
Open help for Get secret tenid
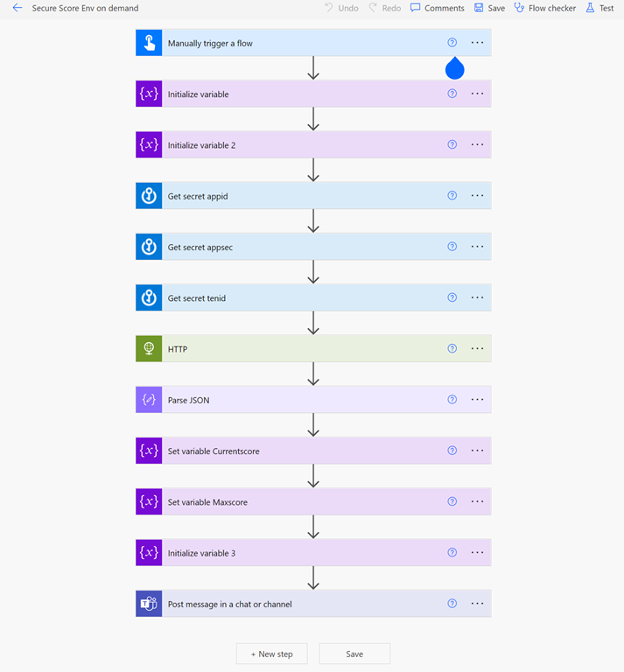pyautogui.click(x=452, y=297)
